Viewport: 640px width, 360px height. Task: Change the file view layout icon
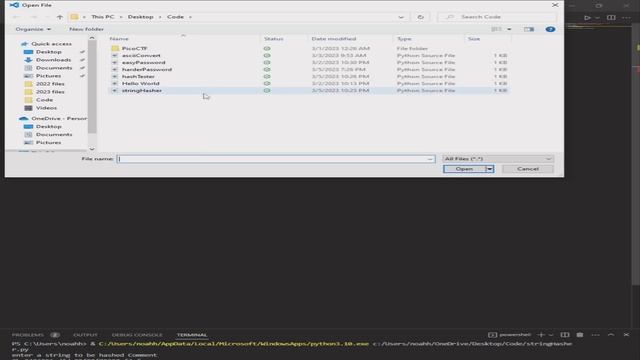496,29
